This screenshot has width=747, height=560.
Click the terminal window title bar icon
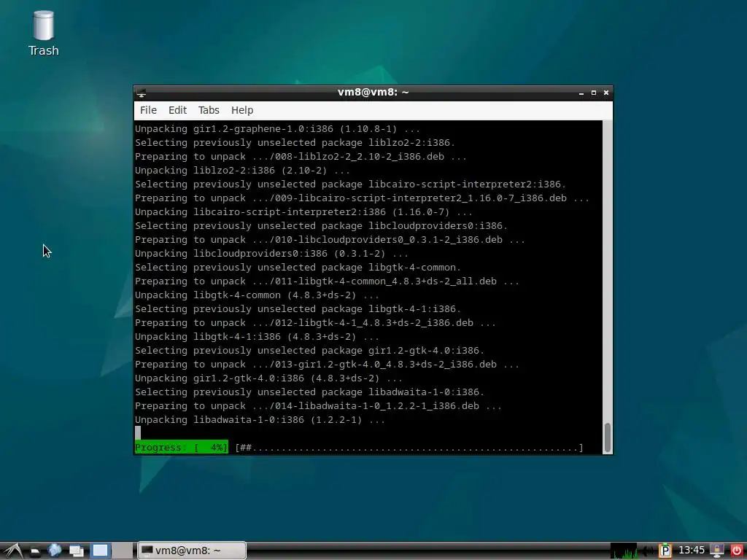click(x=141, y=93)
